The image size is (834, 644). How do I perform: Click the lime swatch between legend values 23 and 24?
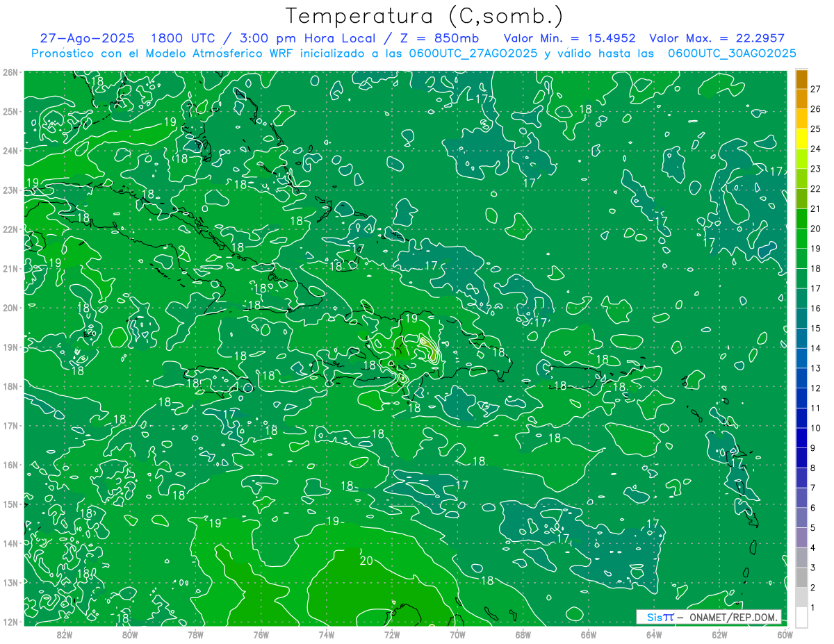[801, 159]
